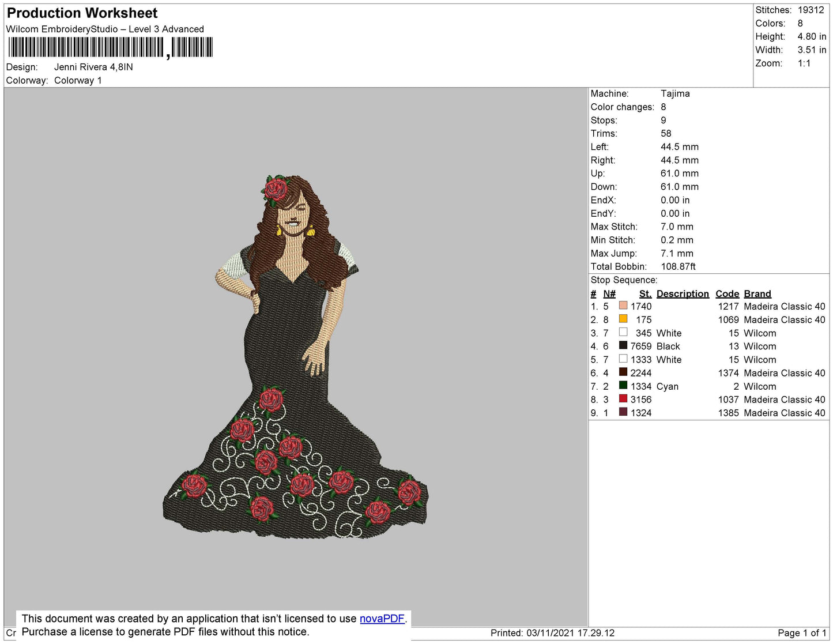Click the embroidered dress design preview
The width and height of the screenshot is (833, 644).
tap(296, 357)
